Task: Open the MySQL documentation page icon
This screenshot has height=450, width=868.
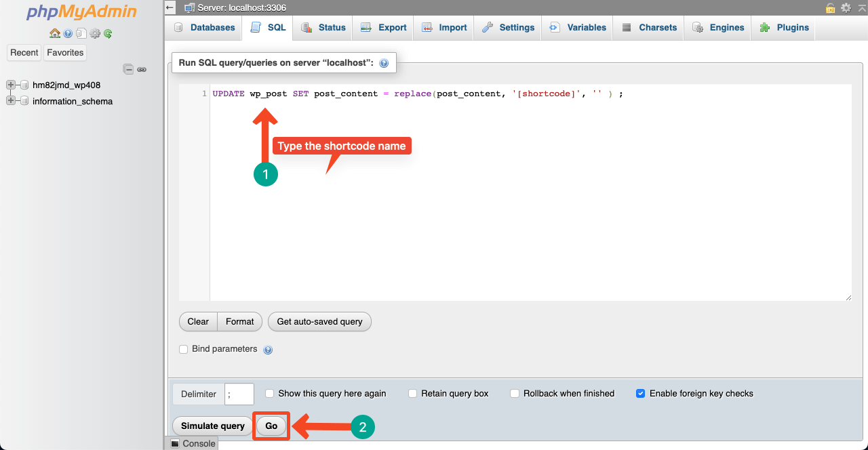Action: click(81, 33)
